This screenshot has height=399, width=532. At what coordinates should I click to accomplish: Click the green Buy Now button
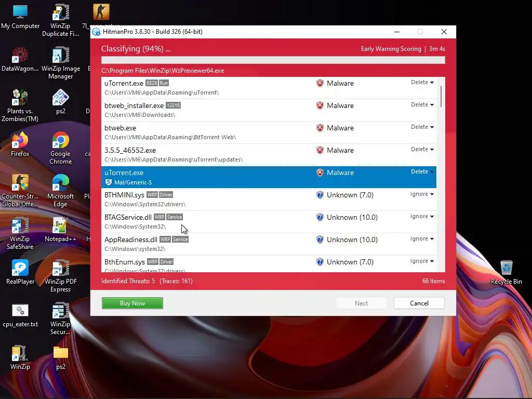[x=132, y=303]
